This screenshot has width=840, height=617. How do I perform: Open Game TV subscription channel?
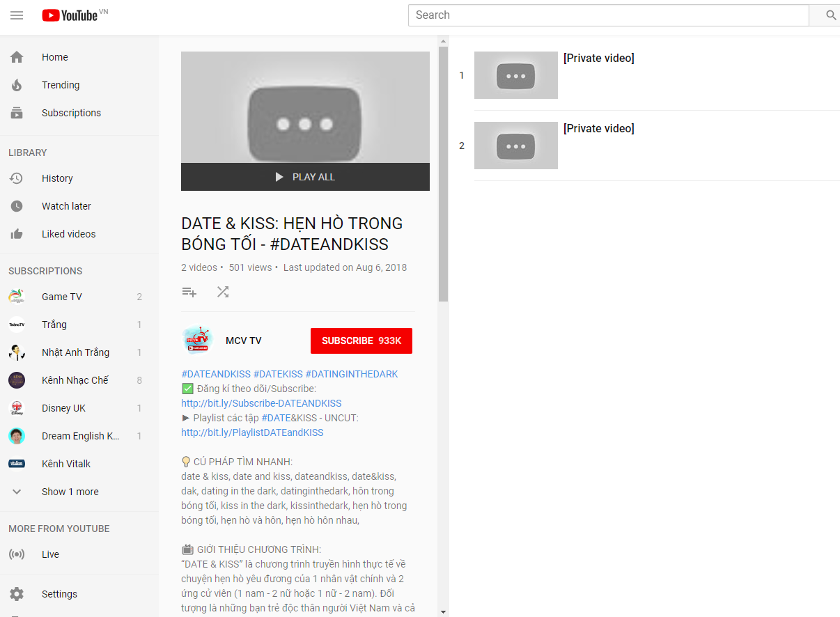(61, 297)
